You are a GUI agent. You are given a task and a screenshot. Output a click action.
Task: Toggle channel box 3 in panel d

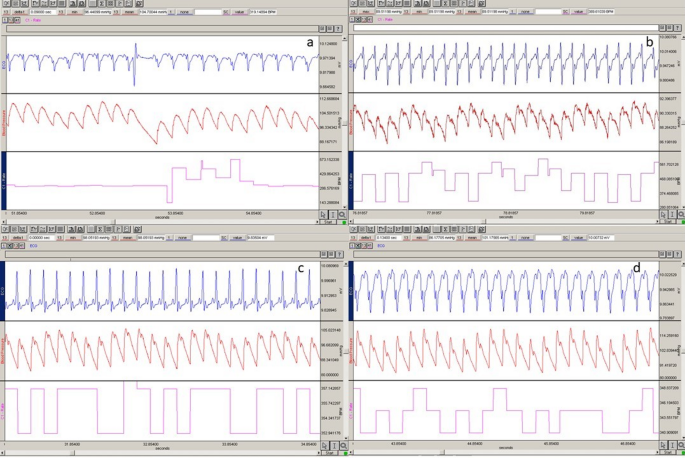[364, 246]
